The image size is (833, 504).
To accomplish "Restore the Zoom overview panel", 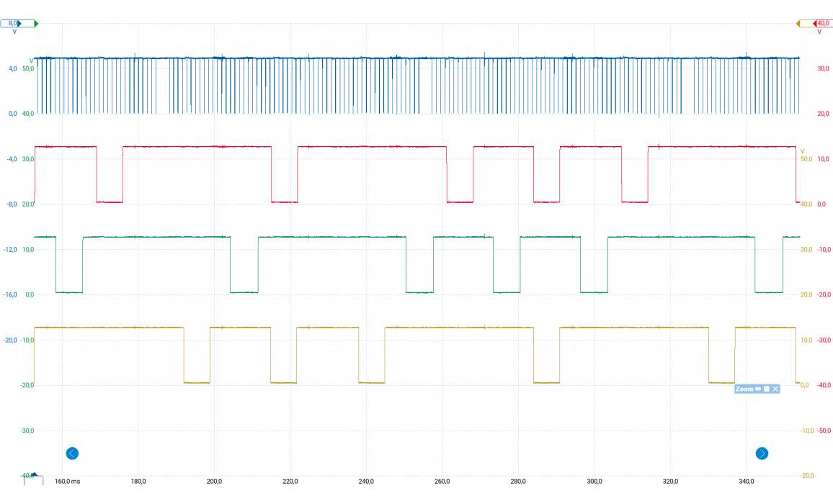I will 767,389.
